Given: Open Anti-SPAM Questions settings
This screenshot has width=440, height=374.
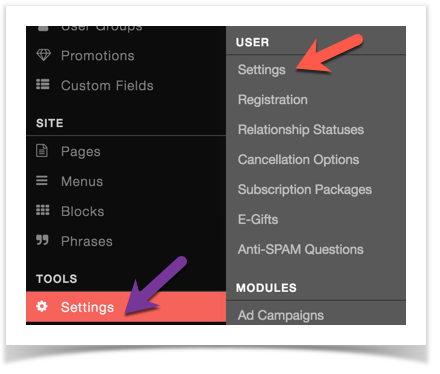Looking at the screenshot, I should point(300,249).
